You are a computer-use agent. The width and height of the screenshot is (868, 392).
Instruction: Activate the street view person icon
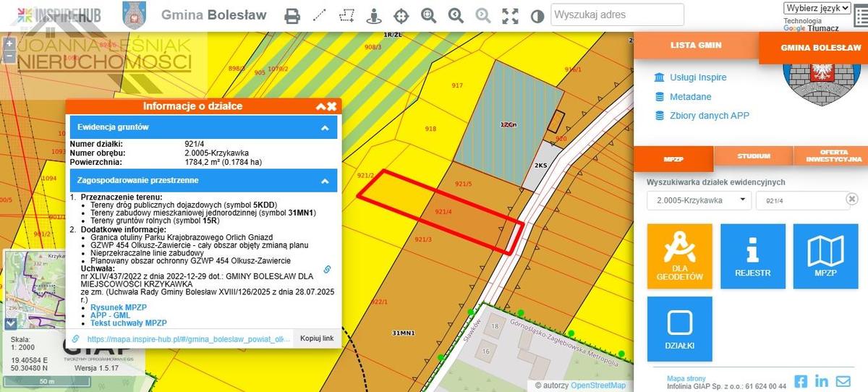click(x=374, y=15)
